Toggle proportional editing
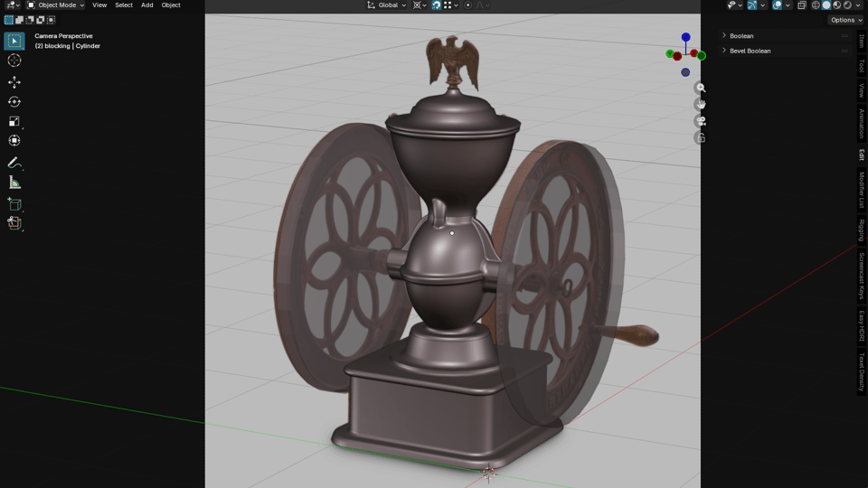Viewport: 868px width, 488px height. [x=467, y=5]
